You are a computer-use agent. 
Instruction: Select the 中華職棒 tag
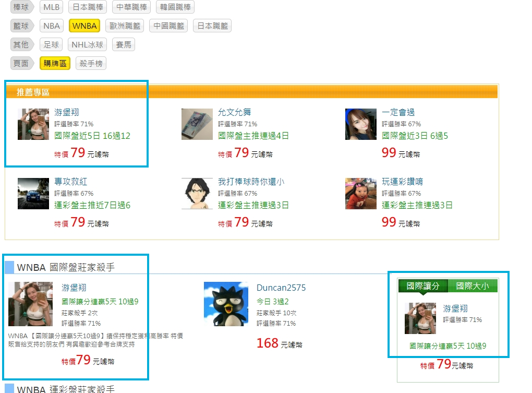[x=131, y=7]
